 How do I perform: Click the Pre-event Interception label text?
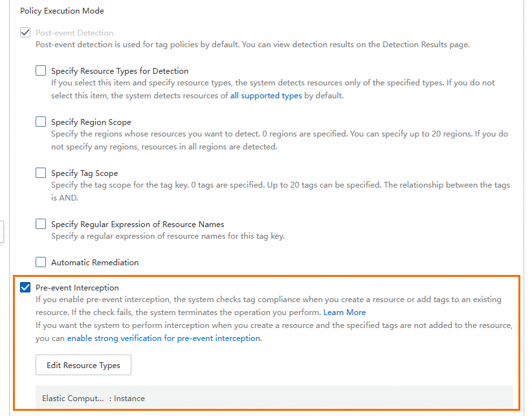click(x=77, y=287)
